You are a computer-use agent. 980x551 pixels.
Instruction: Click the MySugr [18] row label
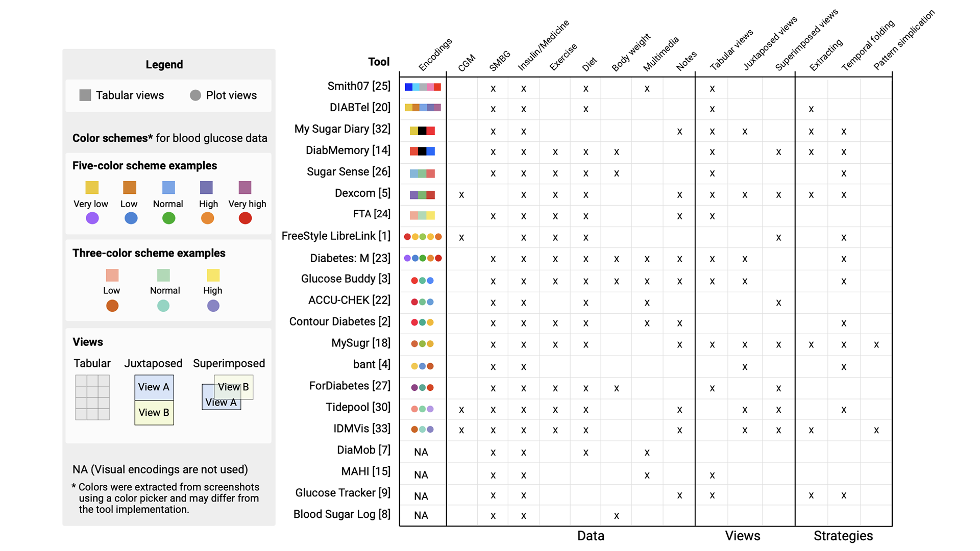361,343
